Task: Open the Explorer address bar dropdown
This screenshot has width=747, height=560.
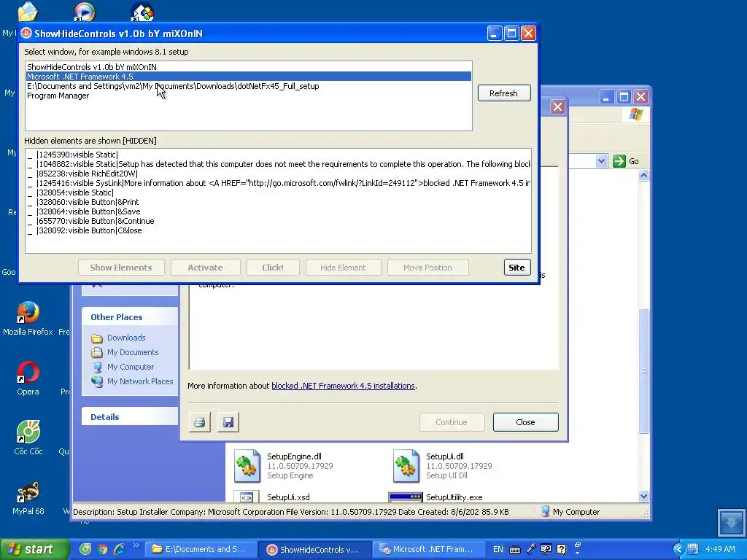Action: click(x=601, y=161)
